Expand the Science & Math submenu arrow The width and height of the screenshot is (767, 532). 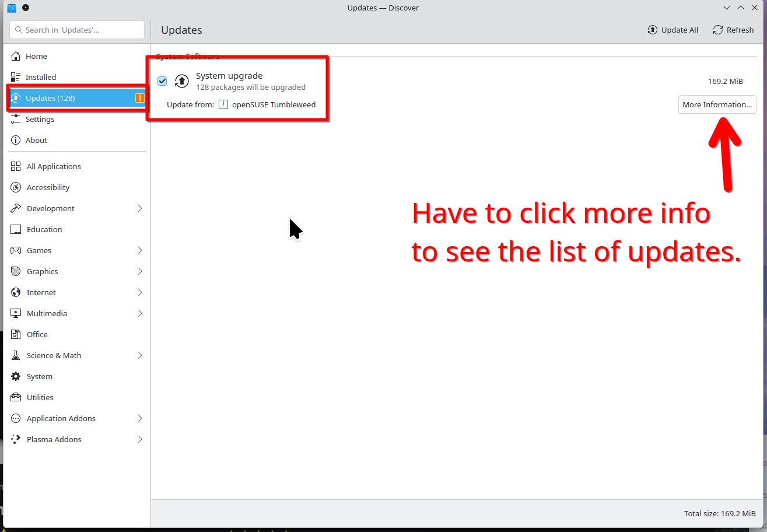click(140, 355)
